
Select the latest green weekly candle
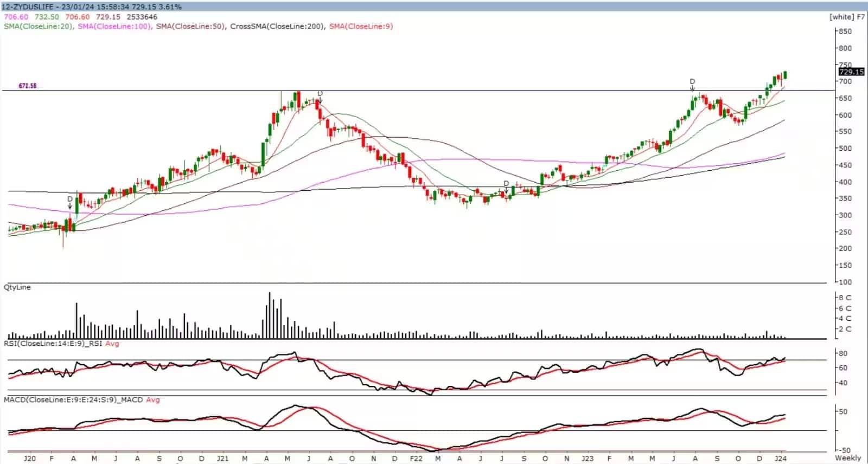click(785, 75)
